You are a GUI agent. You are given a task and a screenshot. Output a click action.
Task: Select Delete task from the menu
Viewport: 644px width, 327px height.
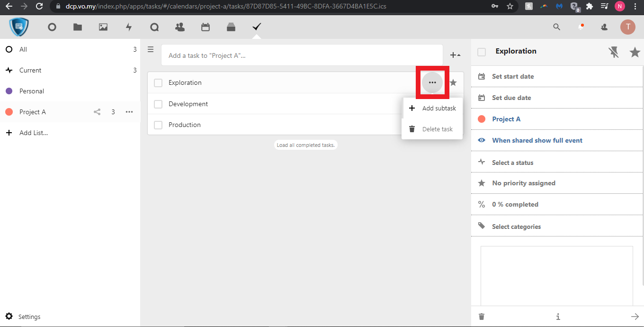pyautogui.click(x=437, y=129)
